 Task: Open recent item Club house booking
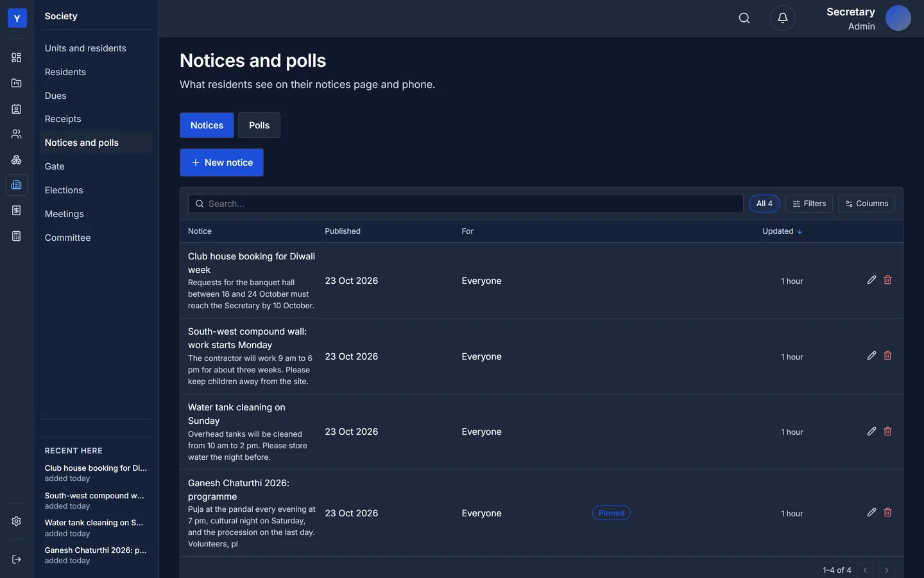pyautogui.click(x=96, y=473)
